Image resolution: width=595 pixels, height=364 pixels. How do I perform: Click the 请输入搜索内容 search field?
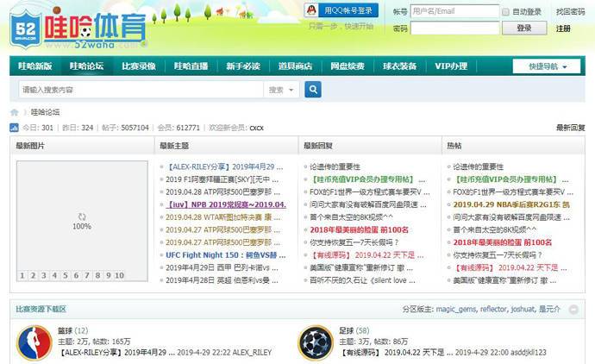138,90
